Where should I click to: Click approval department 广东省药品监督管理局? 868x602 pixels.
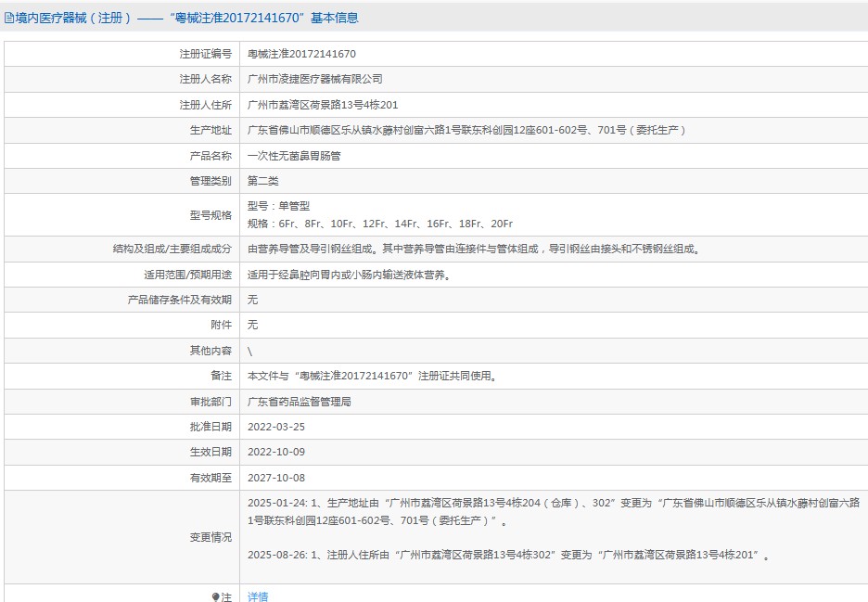click(x=299, y=402)
